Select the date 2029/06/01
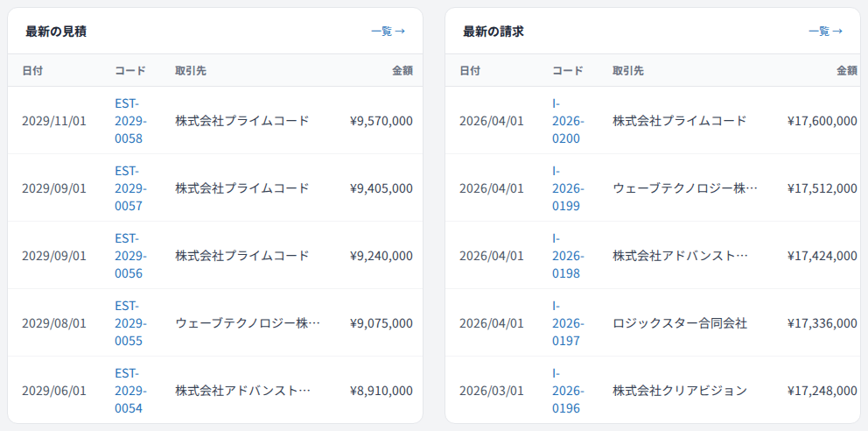This screenshot has width=868, height=431. pyautogui.click(x=54, y=391)
